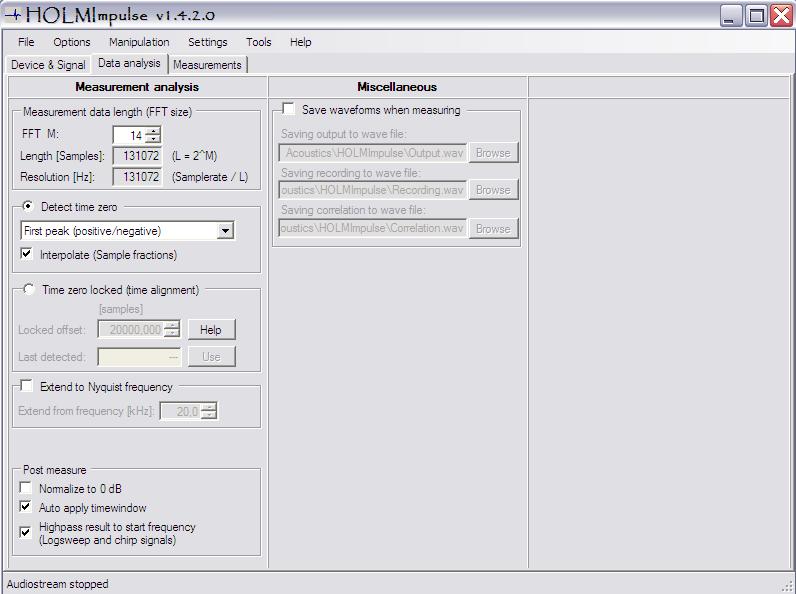This screenshot has width=796, height=594.
Task: Click the FFT M value field
Action: pyautogui.click(x=129, y=135)
